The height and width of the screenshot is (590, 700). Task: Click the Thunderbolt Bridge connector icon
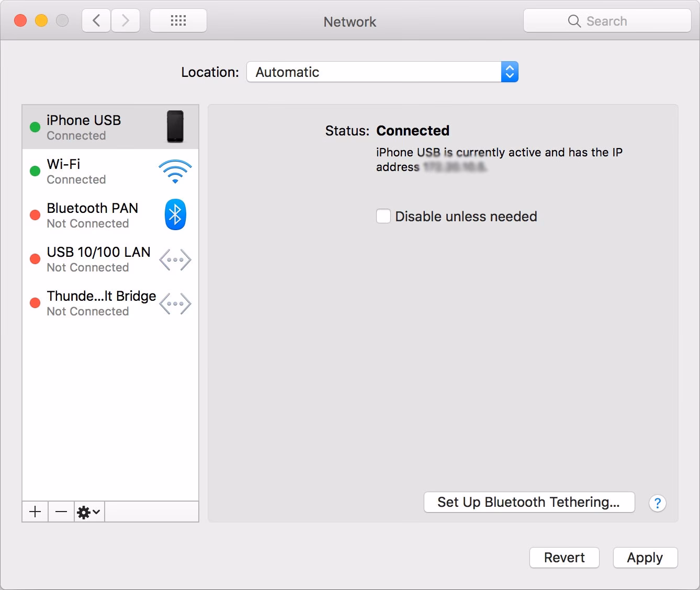tap(175, 303)
